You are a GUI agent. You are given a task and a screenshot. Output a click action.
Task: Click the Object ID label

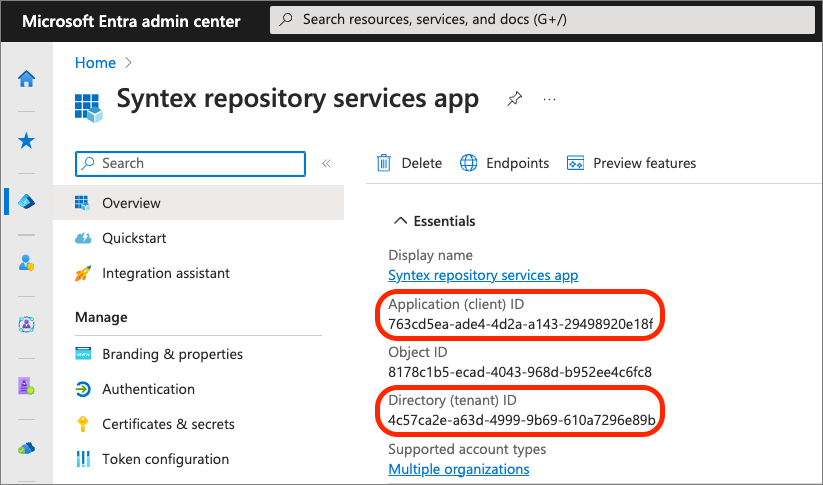click(418, 353)
